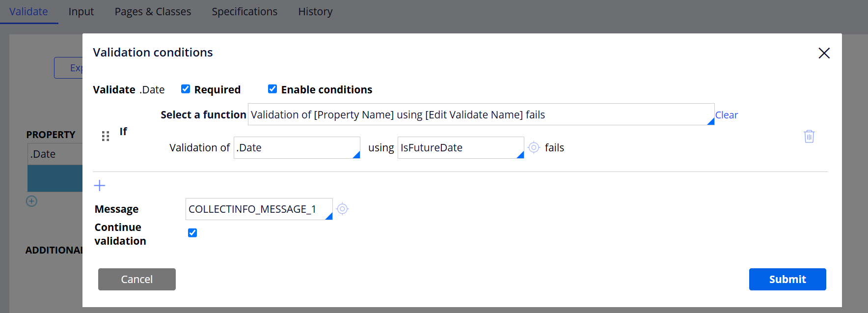The width and height of the screenshot is (868, 313).
Task: Disable the Continue validation checkbox
Action: [192, 233]
